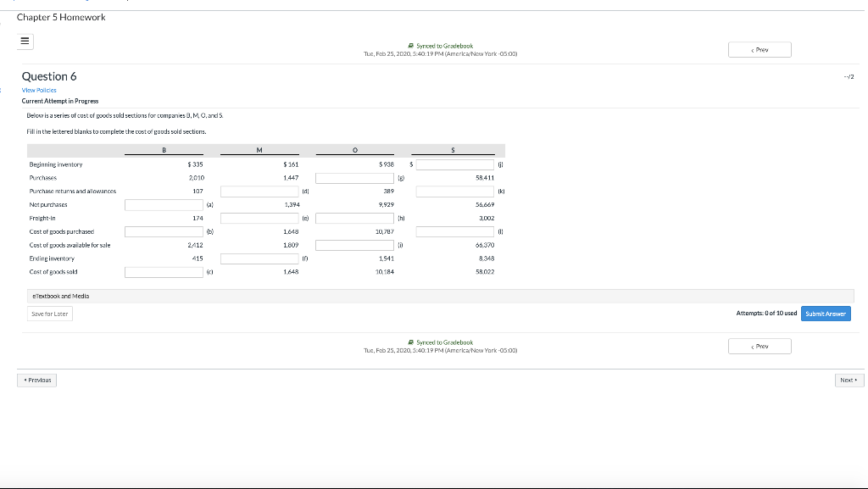
Task: Click blank (c) Cost of goods sold column B
Action: point(164,272)
